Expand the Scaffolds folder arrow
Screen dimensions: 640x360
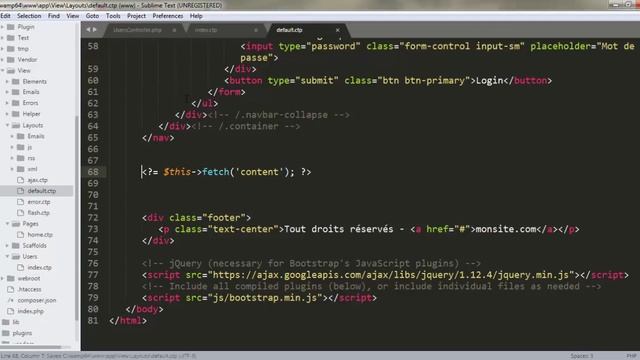click(7, 246)
